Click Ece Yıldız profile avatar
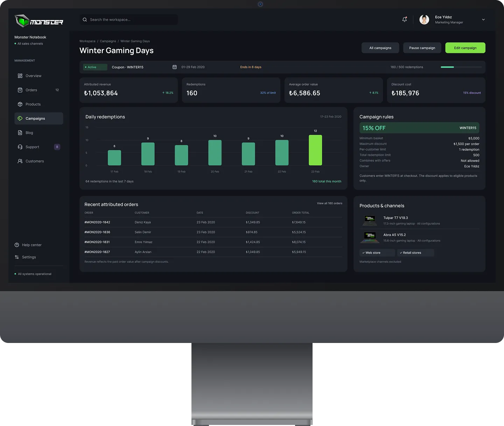 pos(424,20)
